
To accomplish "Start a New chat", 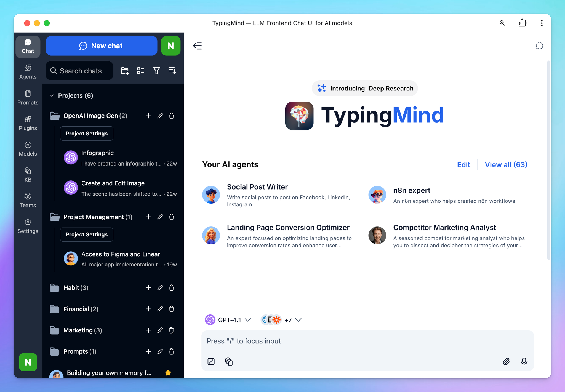I will [x=102, y=46].
